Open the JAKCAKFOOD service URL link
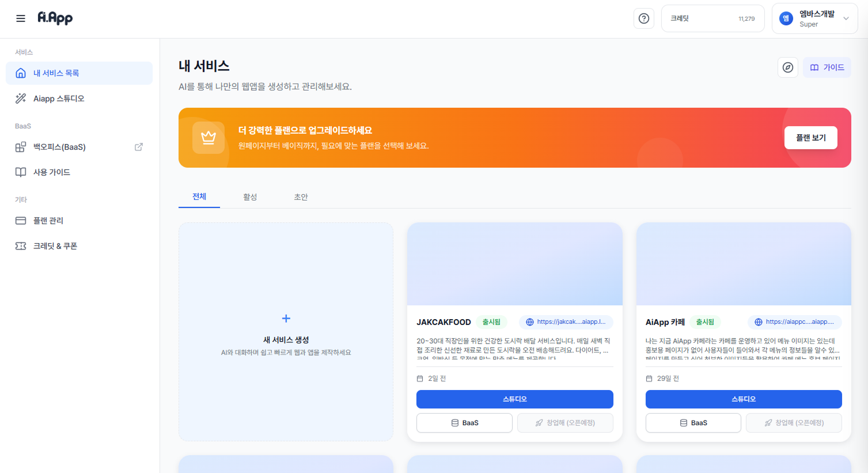This screenshot has width=868, height=473. (x=566, y=322)
